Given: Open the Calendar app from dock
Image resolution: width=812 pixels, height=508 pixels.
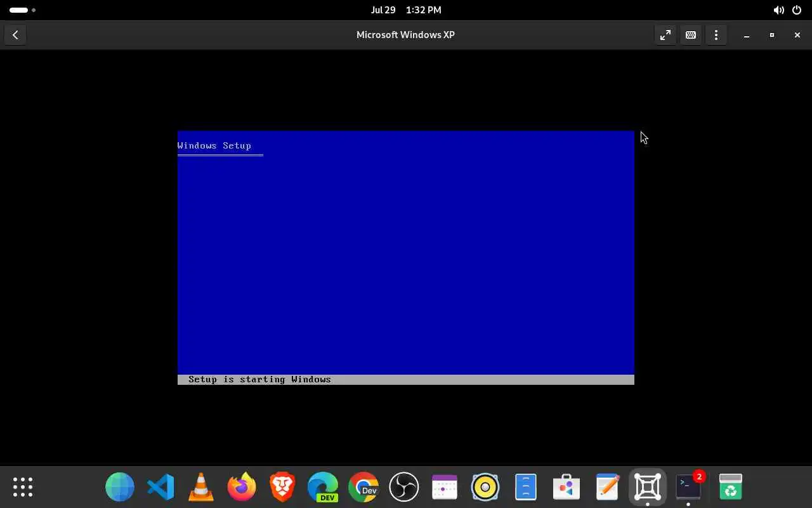Looking at the screenshot, I should [445, 487].
